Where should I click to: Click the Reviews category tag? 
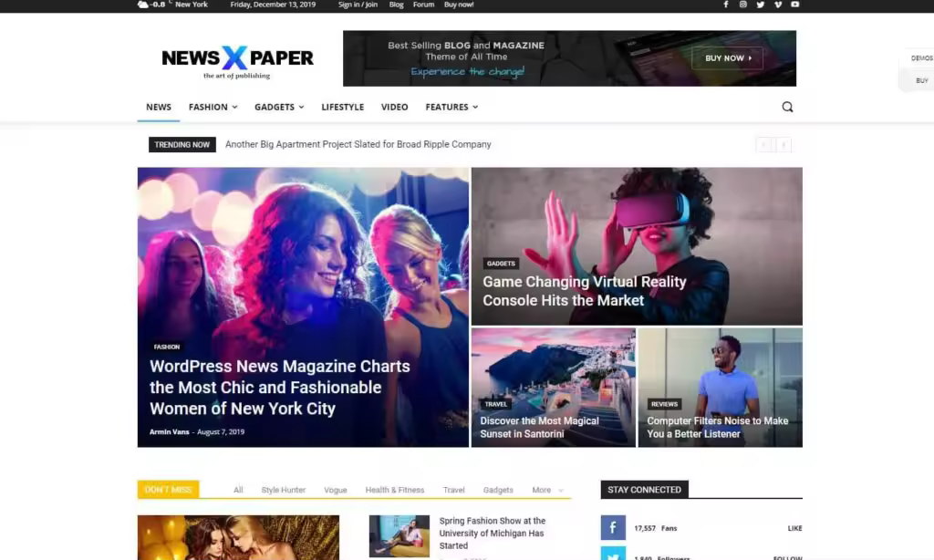(x=664, y=404)
